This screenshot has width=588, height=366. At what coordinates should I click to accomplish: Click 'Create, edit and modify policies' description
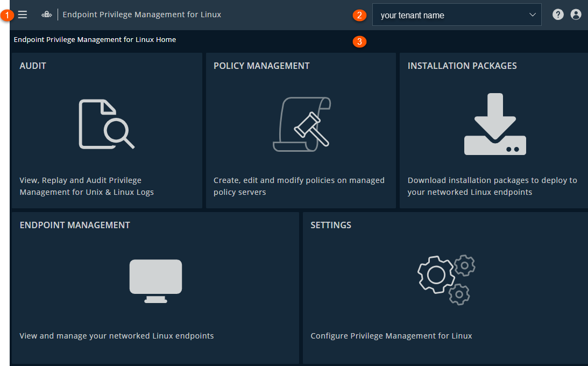pos(299,186)
